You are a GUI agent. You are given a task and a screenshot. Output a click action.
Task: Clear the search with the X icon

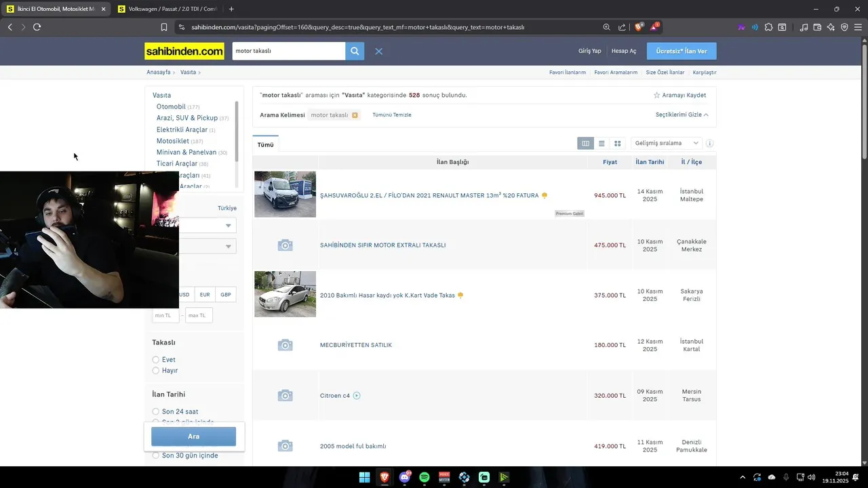tap(379, 52)
